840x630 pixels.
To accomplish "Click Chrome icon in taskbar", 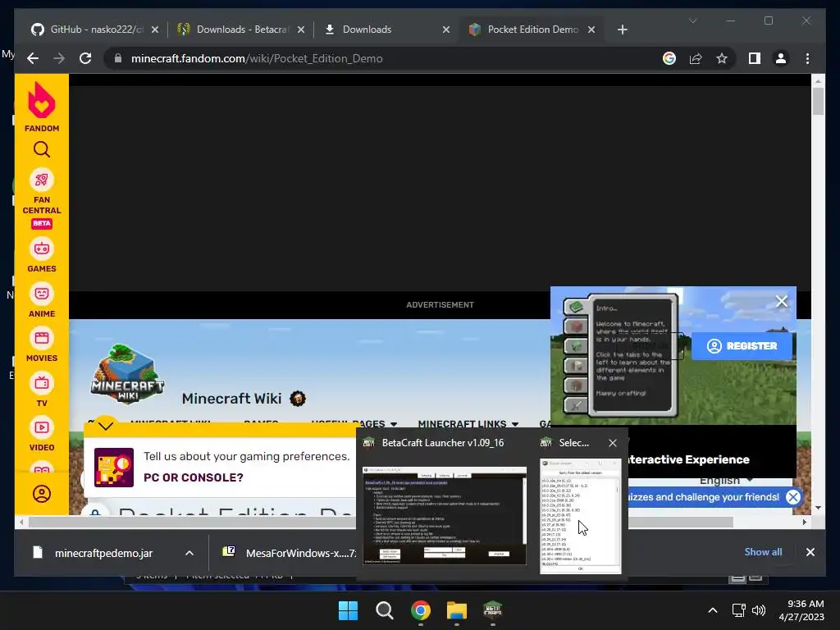I will click(x=421, y=610).
